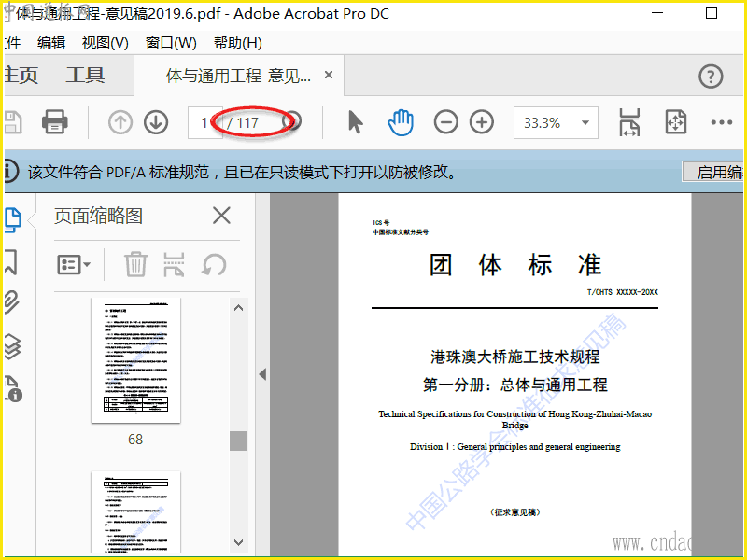Open Standards info sidebar icon
The width and height of the screenshot is (747, 560).
(13, 388)
